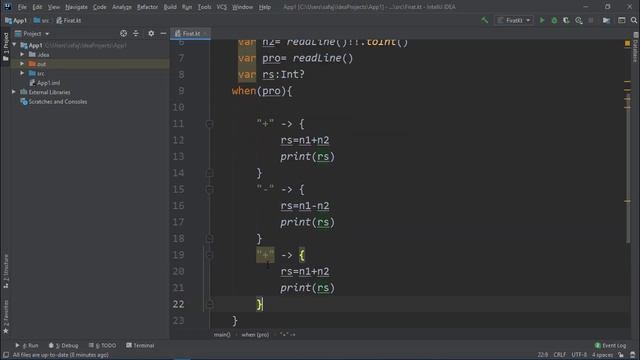The width and height of the screenshot is (640, 360).
Task: Open the 4 spaces indent selector
Action: point(602,355)
